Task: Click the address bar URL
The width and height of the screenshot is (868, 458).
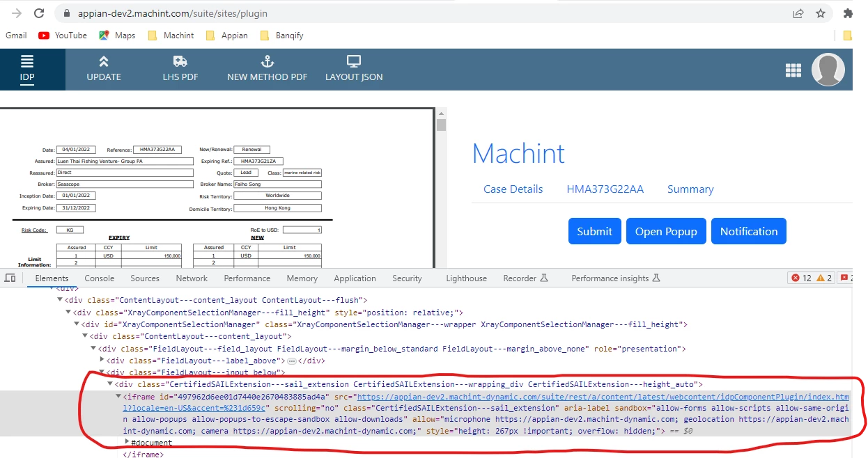Action: pyautogui.click(x=172, y=13)
